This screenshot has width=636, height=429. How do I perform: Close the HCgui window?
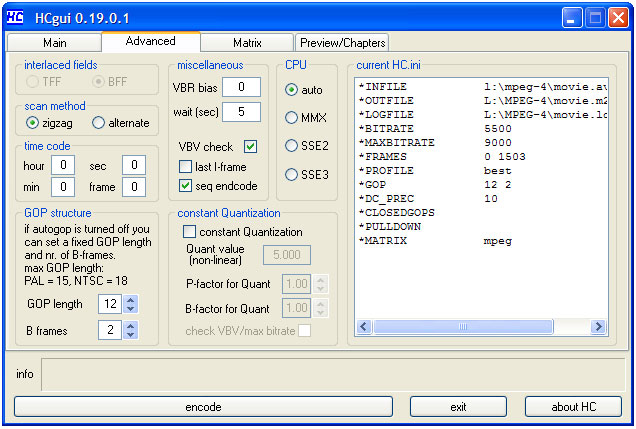[619, 18]
